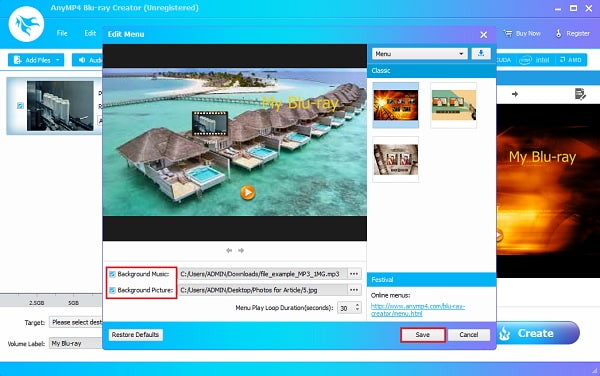Select the video thumbnail in main file list

pyautogui.click(x=60, y=106)
